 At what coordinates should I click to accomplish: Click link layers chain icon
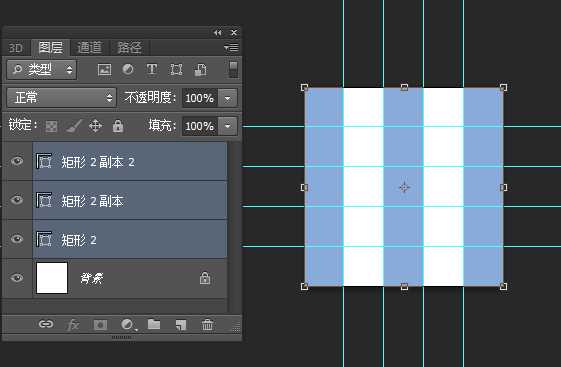pyautogui.click(x=46, y=324)
